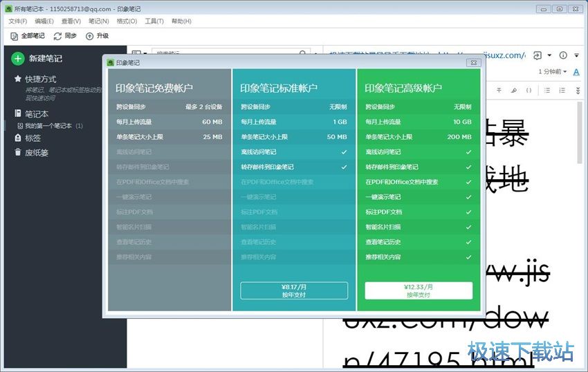The height and width of the screenshot is (372, 588).
Task: Expand the 1 分钟前 dropdown
Action: click(x=553, y=72)
